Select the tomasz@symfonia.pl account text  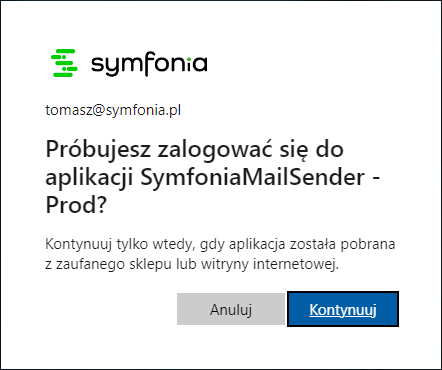click(113, 110)
